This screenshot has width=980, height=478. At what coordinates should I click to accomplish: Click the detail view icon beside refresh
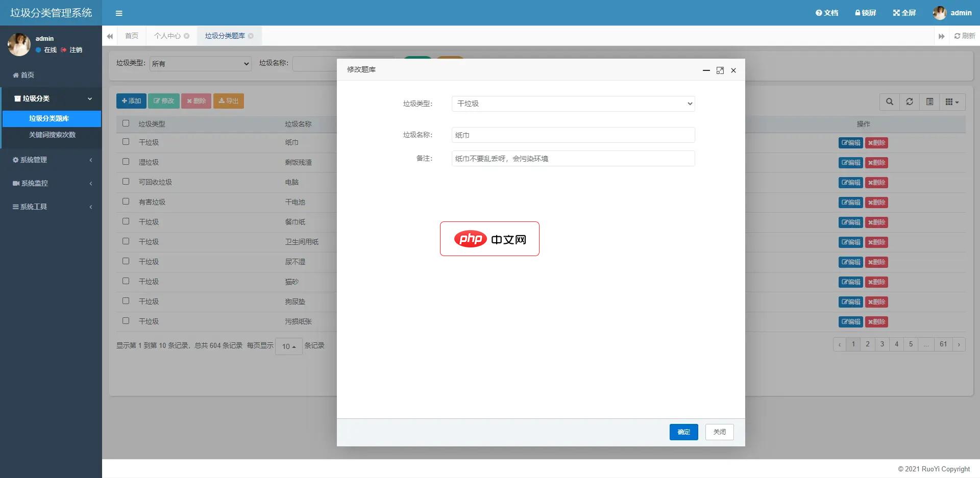pos(929,102)
